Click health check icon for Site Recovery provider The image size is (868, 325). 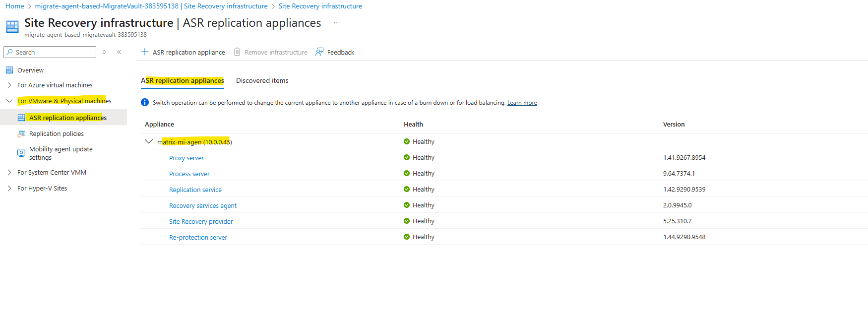407,221
